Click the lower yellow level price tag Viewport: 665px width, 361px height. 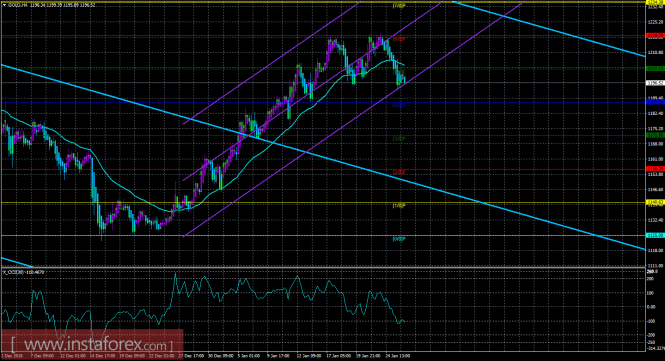pyautogui.click(x=654, y=202)
